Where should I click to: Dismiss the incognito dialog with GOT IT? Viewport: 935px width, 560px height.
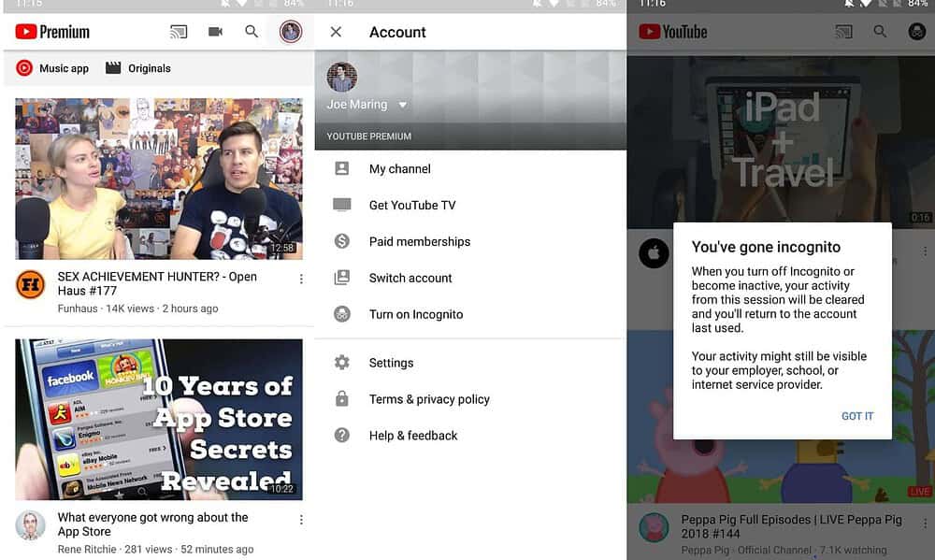click(x=856, y=416)
